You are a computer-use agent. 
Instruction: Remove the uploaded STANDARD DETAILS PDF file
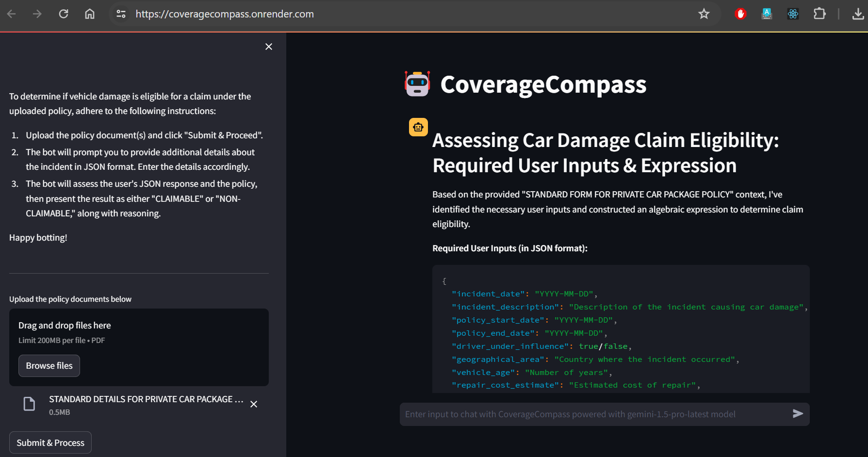pos(254,404)
